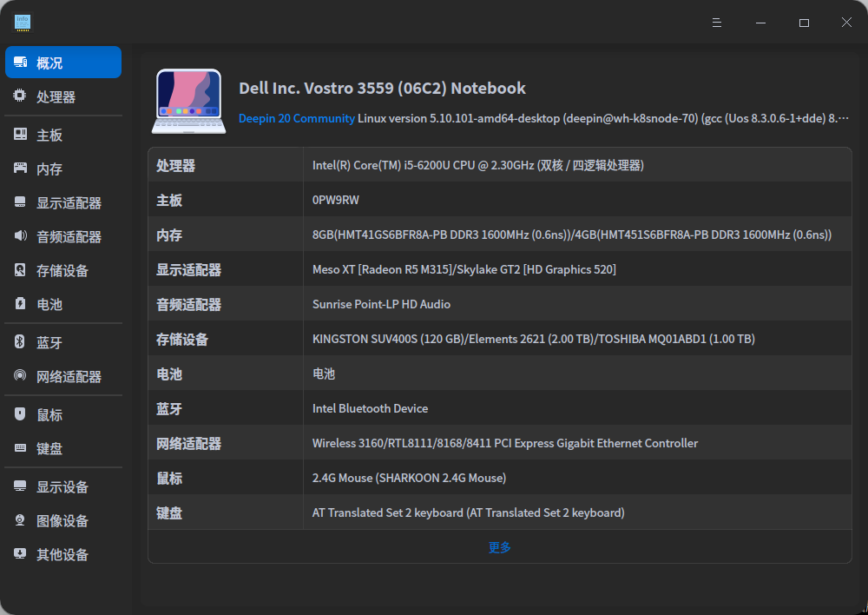Click the 鼠标 row label in table
868x615 pixels.
[x=169, y=478]
